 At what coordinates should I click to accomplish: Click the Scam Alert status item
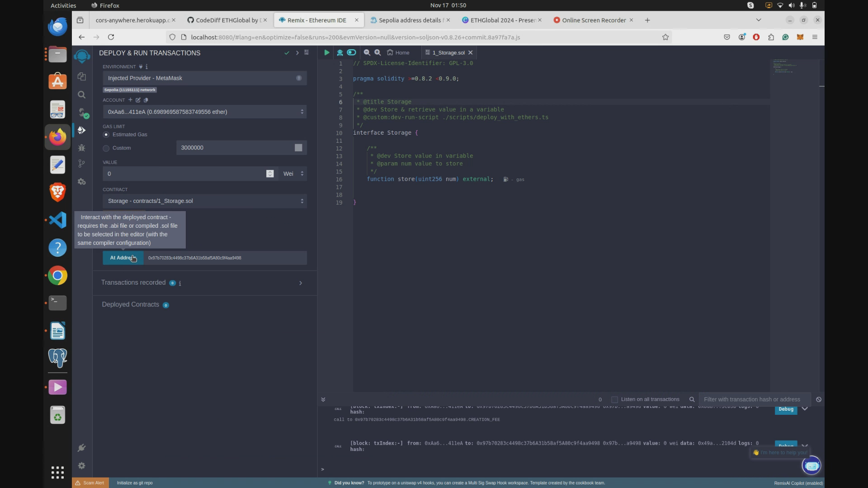click(90, 483)
